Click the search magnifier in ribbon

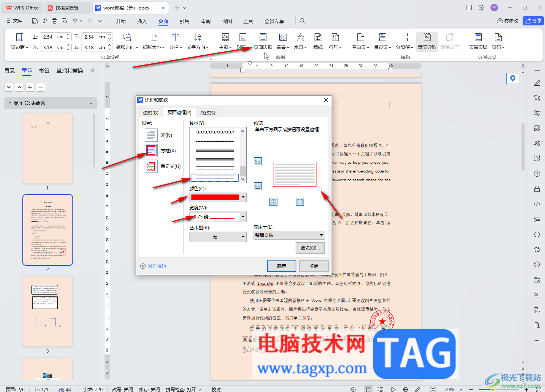pos(302,21)
